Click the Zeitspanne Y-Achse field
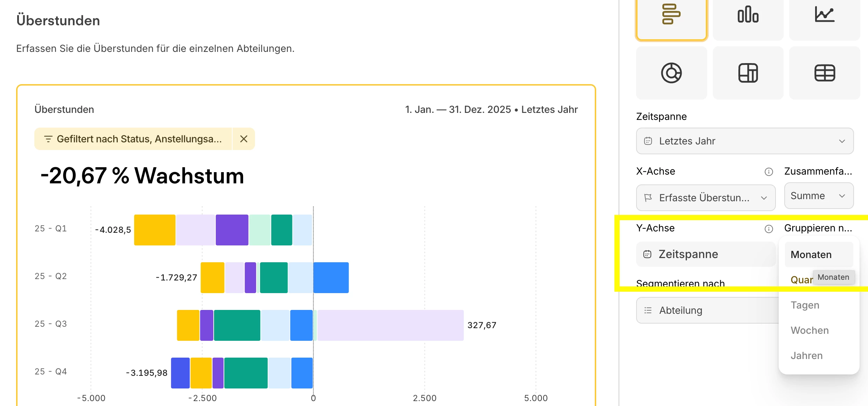The width and height of the screenshot is (868, 406). tap(705, 254)
